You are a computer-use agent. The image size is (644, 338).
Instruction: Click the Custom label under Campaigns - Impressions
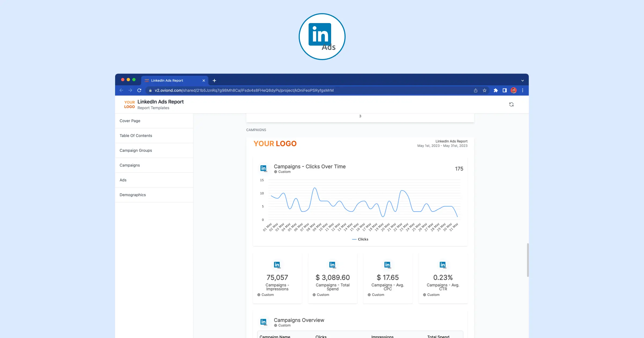[x=268, y=295]
